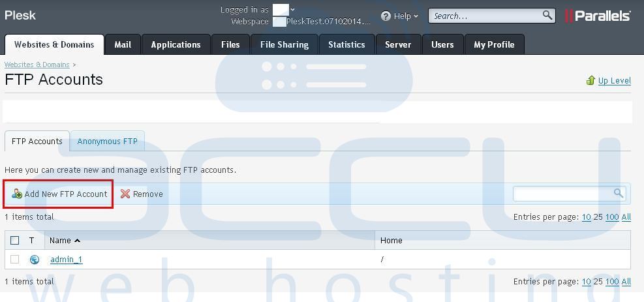Click the Home column header
The width and height of the screenshot is (644, 302).
391,241
